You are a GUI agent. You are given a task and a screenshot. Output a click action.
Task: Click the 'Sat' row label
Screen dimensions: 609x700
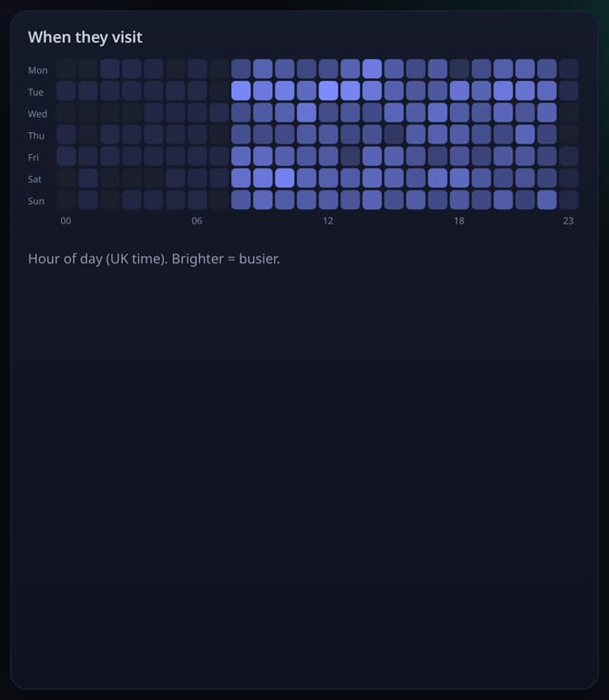point(34,180)
